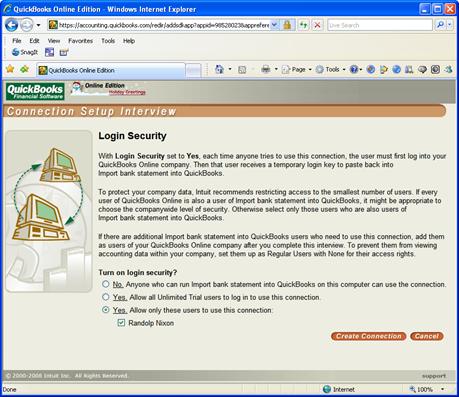Click the red Stop loading icon
Image resolution: width=459 pixels, height=397 pixels.
(317, 25)
